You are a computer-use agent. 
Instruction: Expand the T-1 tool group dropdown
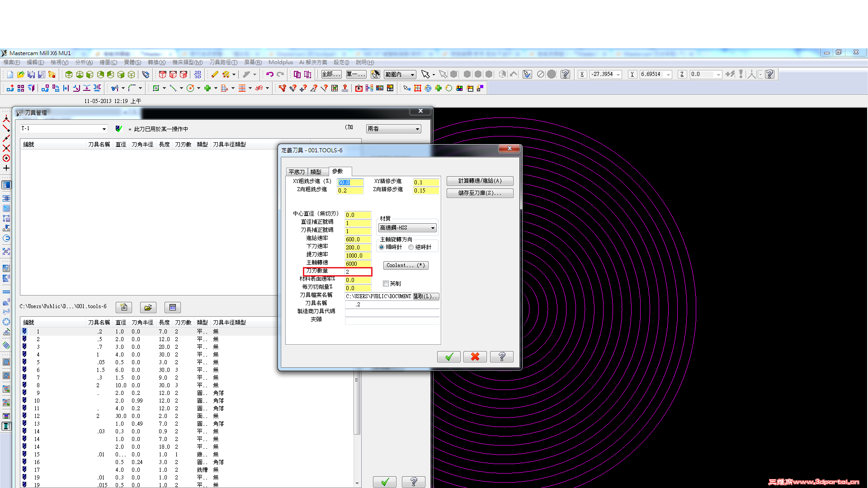104,129
